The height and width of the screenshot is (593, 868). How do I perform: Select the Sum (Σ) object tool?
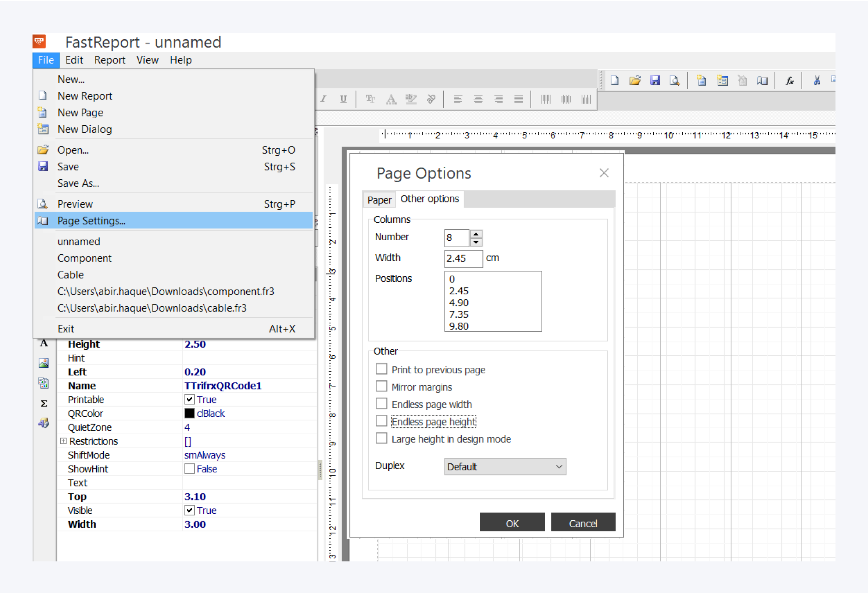(44, 403)
